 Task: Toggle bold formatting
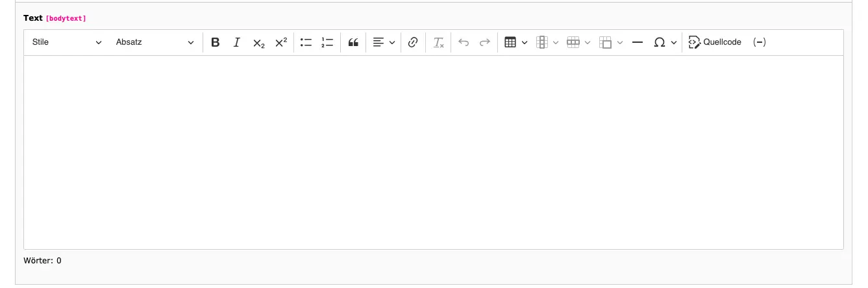(x=216, y=43)
